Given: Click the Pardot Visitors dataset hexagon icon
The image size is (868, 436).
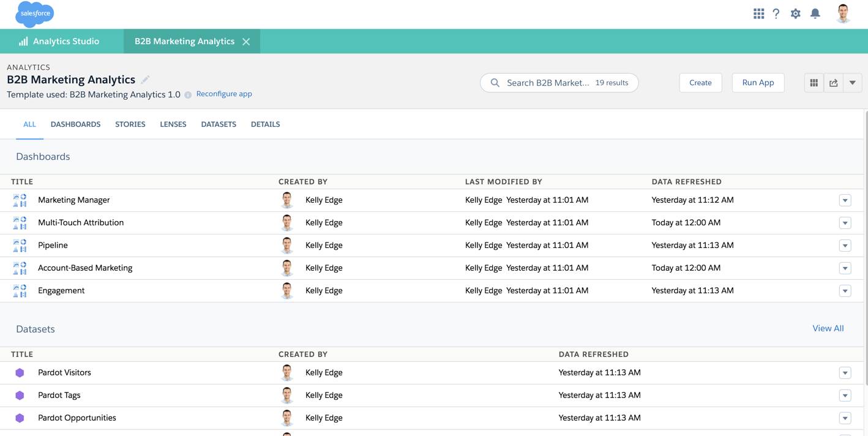Looking at the screenshot, I should coord(20,373).
